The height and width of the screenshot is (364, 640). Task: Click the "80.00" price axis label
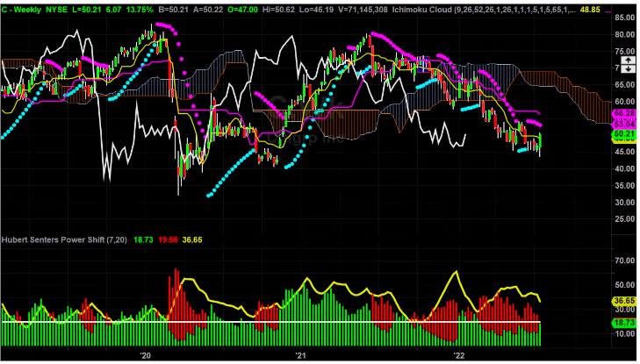point(624,35)
